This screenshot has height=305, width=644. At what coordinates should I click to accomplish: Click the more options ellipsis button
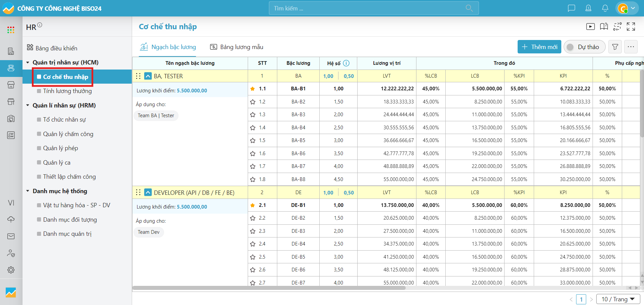[631, 47]
